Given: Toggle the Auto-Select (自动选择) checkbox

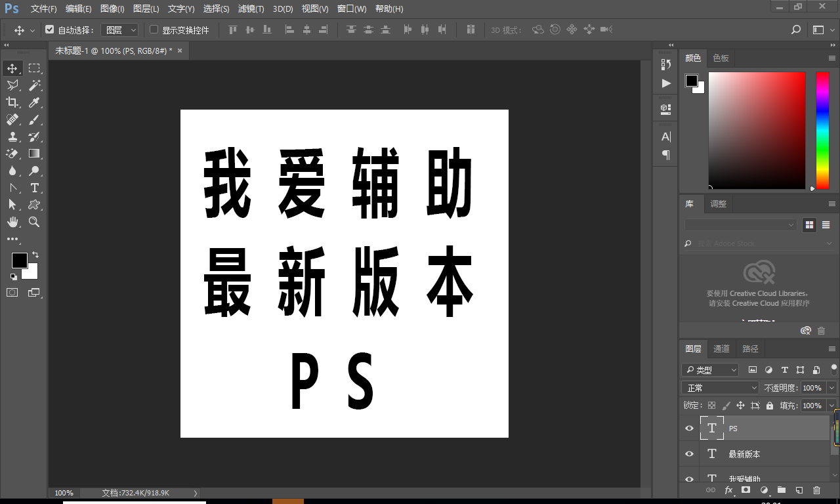Looking at the screenshot, I should (49, 30).
